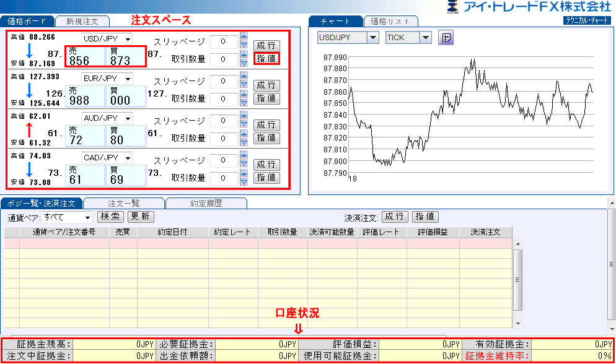The image size is (616, 364).
Task: Click the 検索 button
Action: point(110,217)
